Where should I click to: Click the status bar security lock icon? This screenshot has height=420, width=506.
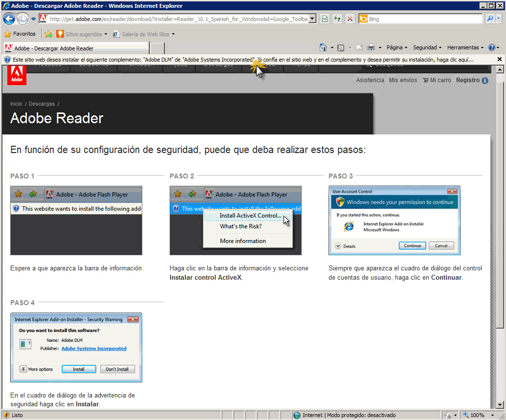click(x=448, y=415)
